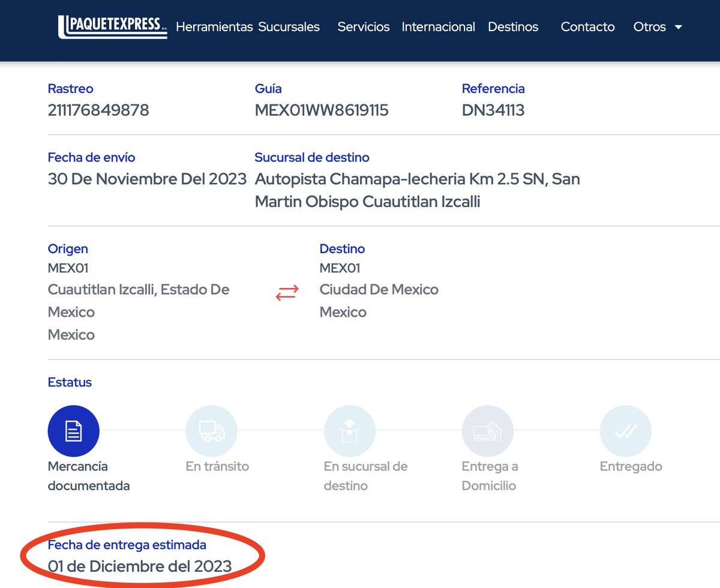This screenshot has height=588, width=720.
Task: Click the Entregado double-check icon
Action: (x=625, y=431)
